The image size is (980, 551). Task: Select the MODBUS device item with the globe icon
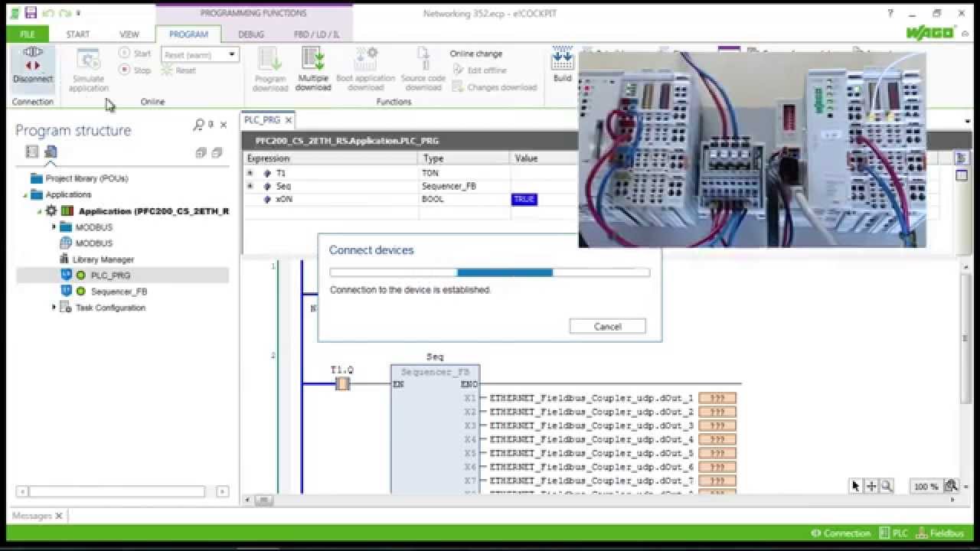tap(86, 243)
